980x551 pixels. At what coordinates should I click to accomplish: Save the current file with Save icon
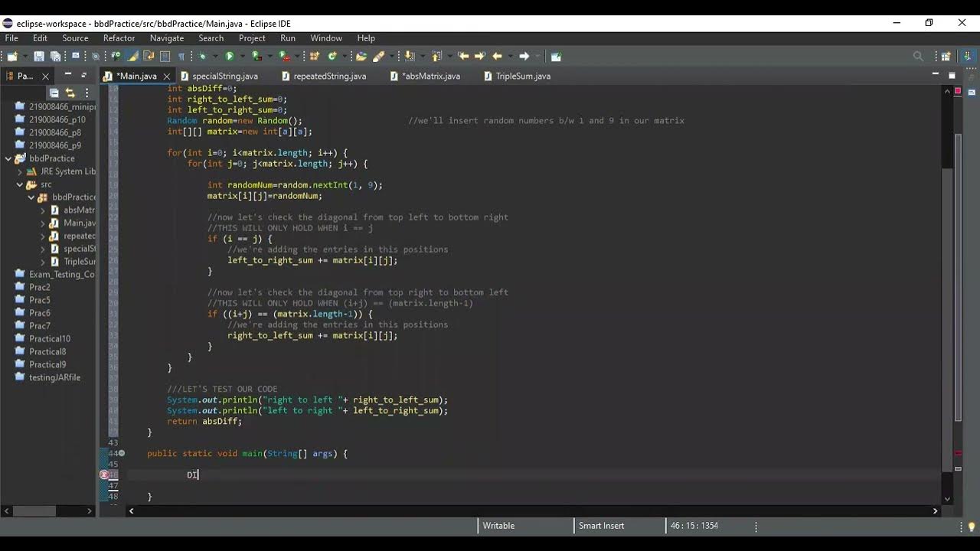(38, 56)
